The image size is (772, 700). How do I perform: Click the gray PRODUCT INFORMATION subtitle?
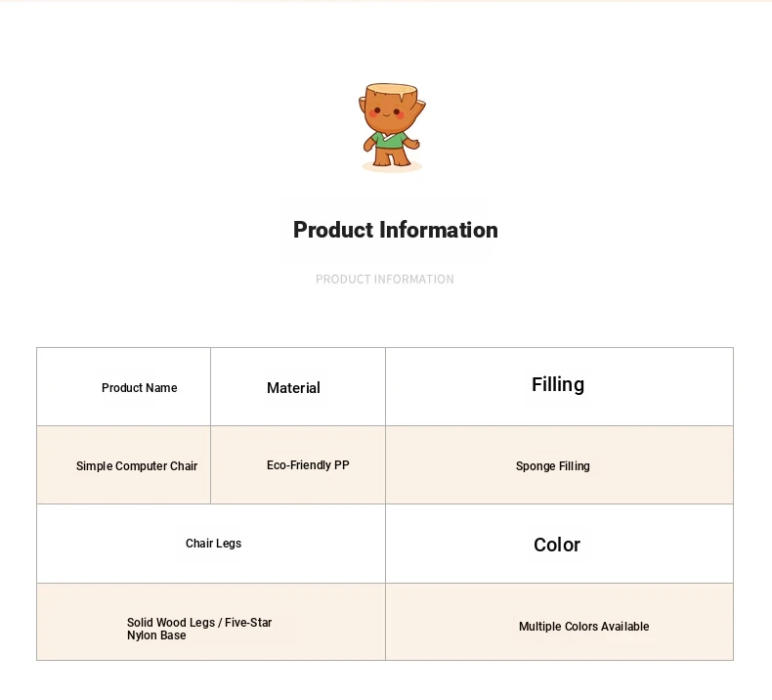(384, 280)
